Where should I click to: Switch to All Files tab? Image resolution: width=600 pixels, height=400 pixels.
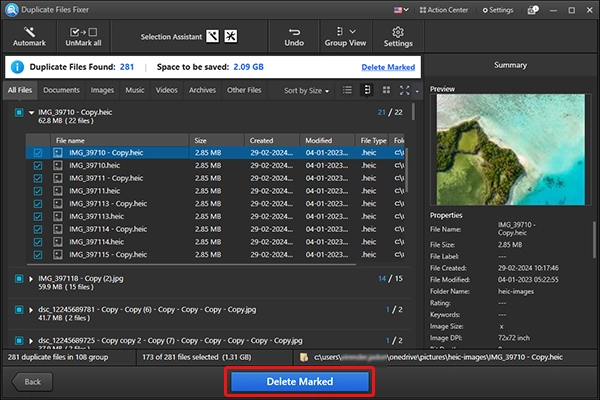click(20, 90)
